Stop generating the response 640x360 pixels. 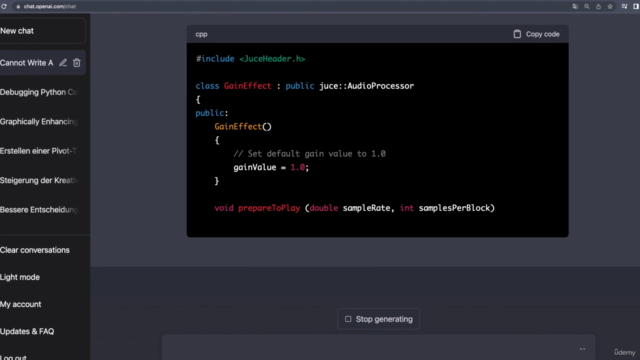(378, 319)
